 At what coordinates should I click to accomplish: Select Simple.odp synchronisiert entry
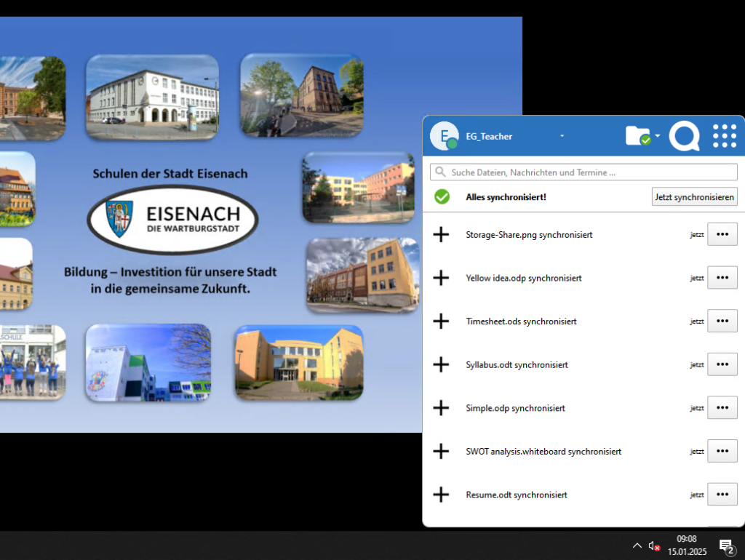click(516, 408)
